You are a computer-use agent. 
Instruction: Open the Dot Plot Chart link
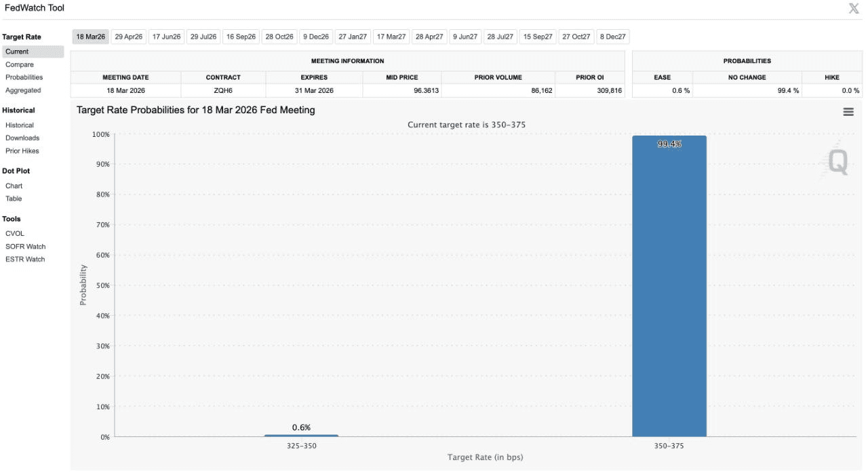(x=14, y=186)
